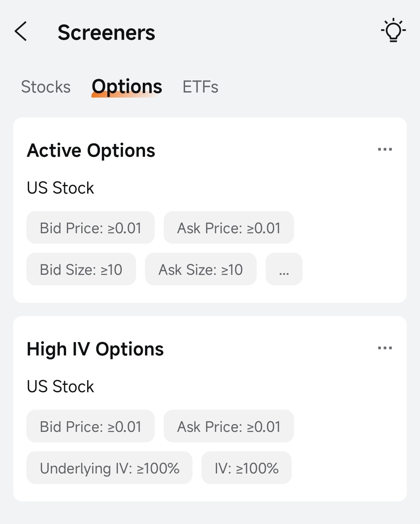Image resolution: width=420 pixels, height=524 pixels.
Task: Open the lightbulb tips icon
Action: click(x=393, y=30)
